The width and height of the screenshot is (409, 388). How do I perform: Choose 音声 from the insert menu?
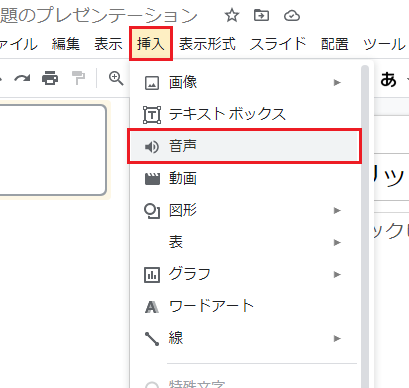click(245, 146)
